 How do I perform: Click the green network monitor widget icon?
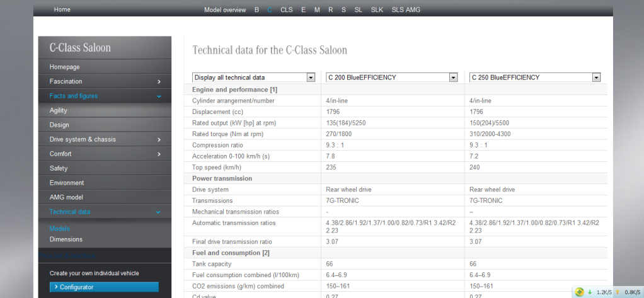(x=579, y=292)
